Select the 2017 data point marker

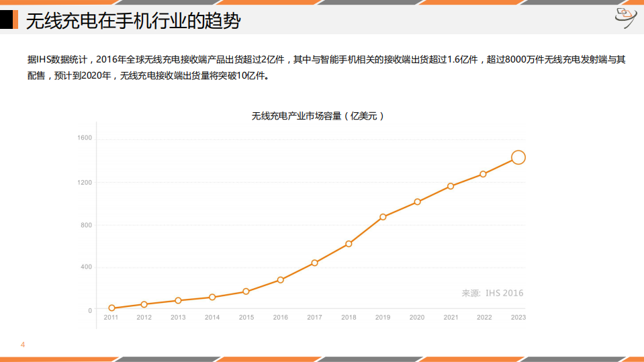click(314, 263)
